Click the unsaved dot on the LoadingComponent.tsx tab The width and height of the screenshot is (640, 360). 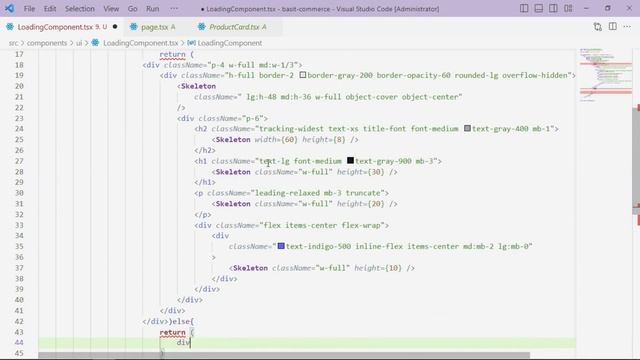coord(115,27)
